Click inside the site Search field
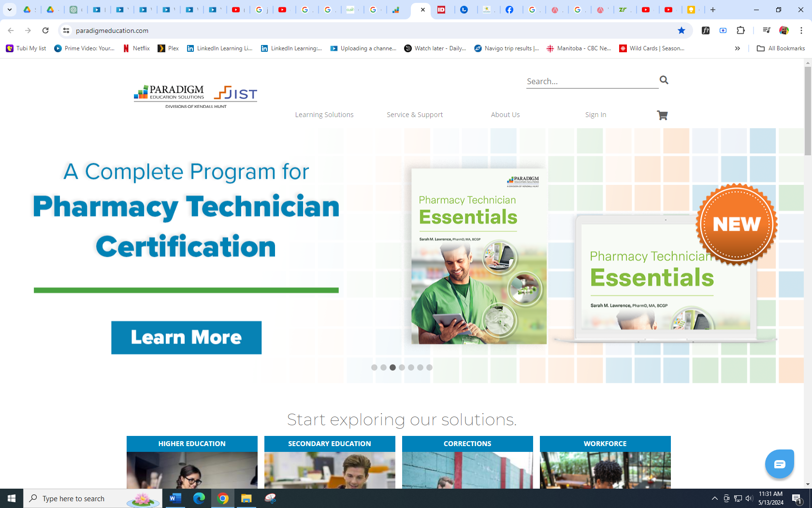This screenshot has width=812, height=508. click(x=591, y=81)
